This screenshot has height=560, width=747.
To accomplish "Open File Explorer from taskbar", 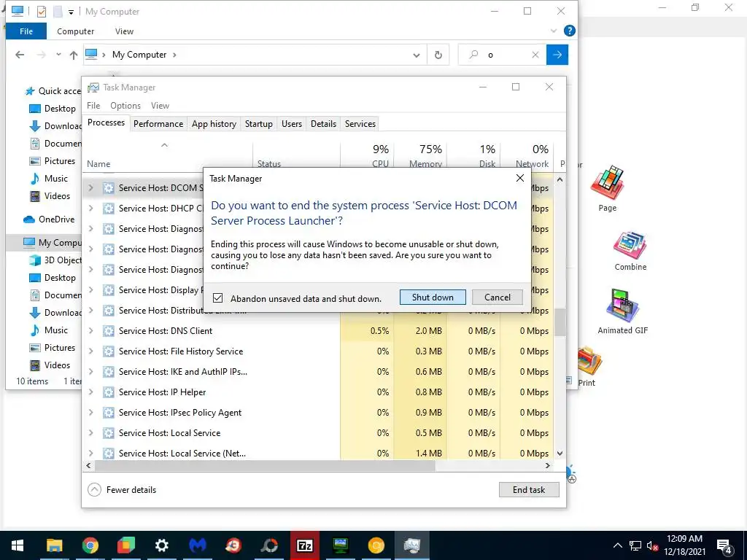I will (54, 545).
